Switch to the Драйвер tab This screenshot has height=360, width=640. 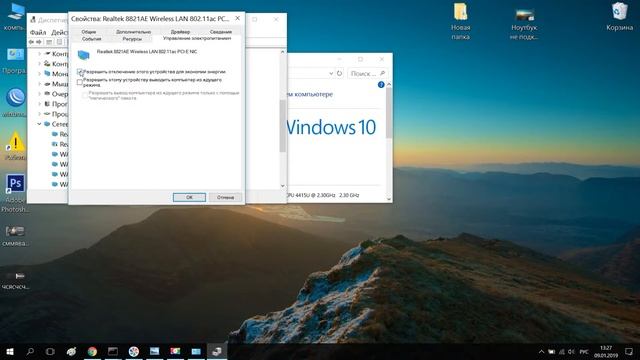click(x=180, y=32)
